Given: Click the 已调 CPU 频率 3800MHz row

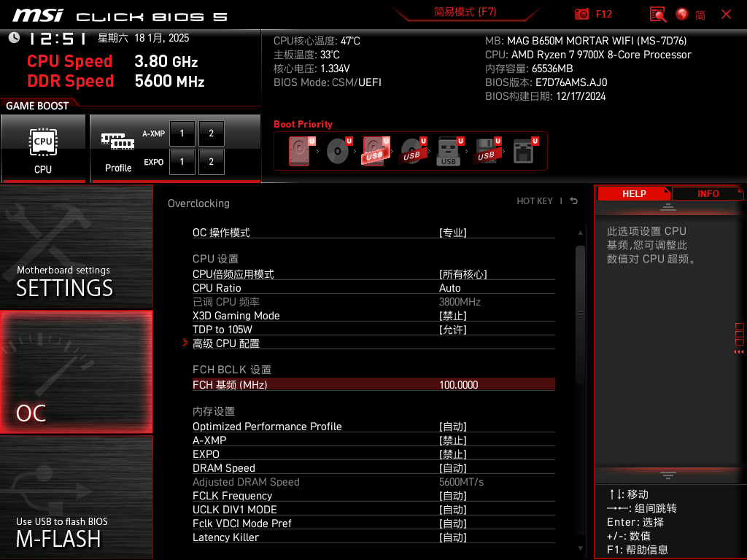Looking at the screenshot, I should coord(373,302).
